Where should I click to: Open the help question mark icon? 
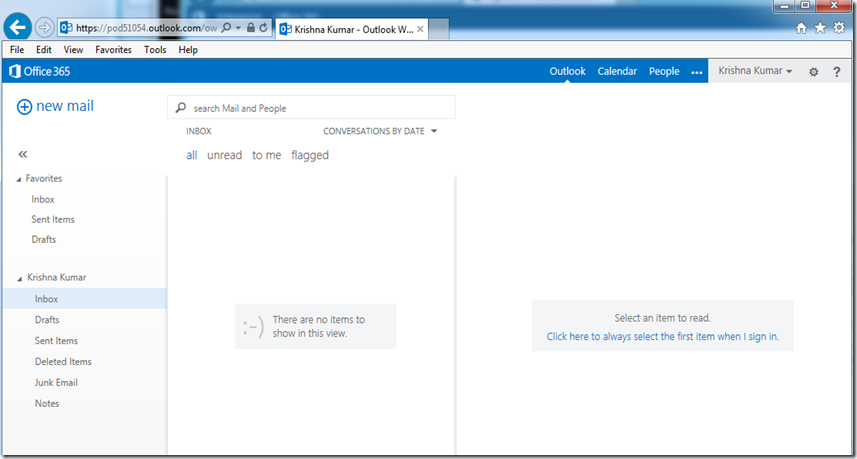(837, 72)
